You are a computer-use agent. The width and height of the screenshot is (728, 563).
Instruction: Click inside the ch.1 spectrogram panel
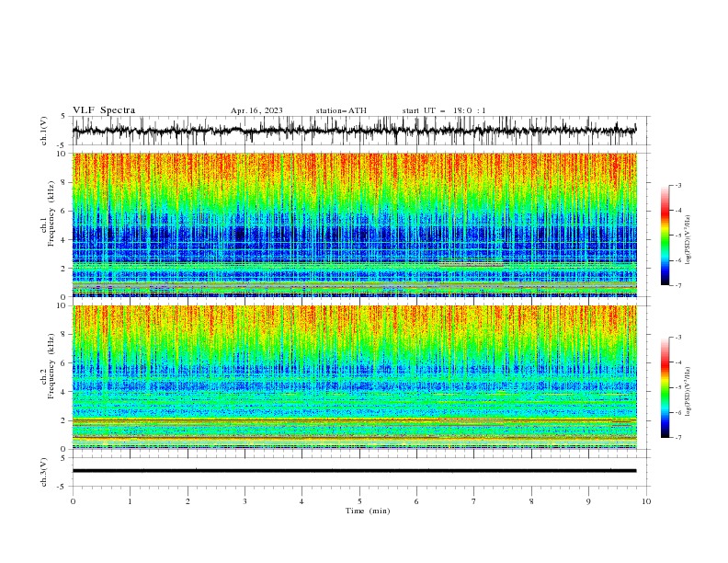[x=354, y=224]
